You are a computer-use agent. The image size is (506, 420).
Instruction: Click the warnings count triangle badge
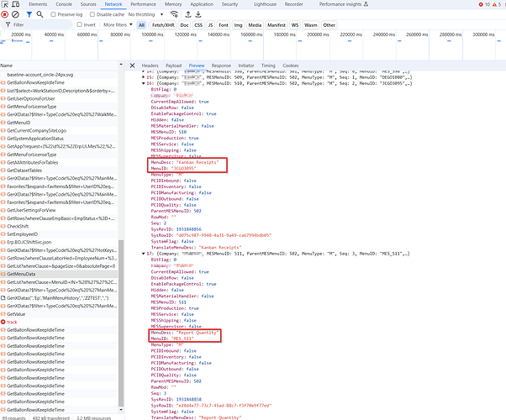[x=497, y=4]
